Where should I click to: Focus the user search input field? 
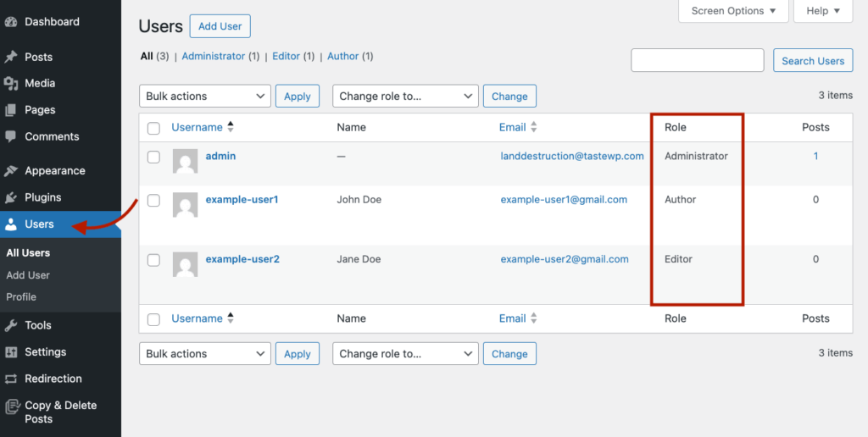point(698,60)
